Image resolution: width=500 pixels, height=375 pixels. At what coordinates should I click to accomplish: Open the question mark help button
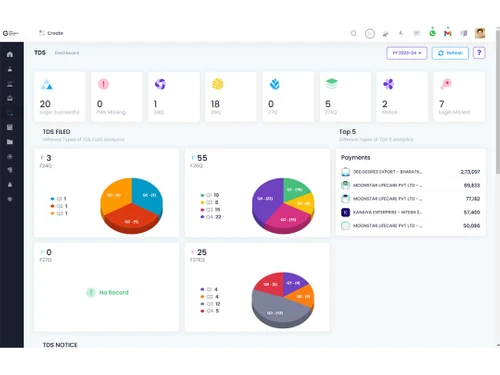point(479,53)
